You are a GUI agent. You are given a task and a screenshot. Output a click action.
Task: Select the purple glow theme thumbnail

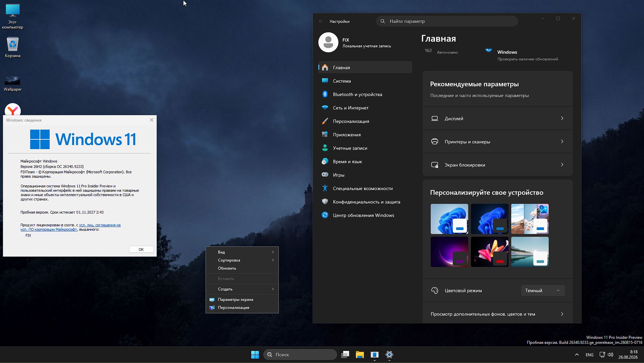[449, 252]
